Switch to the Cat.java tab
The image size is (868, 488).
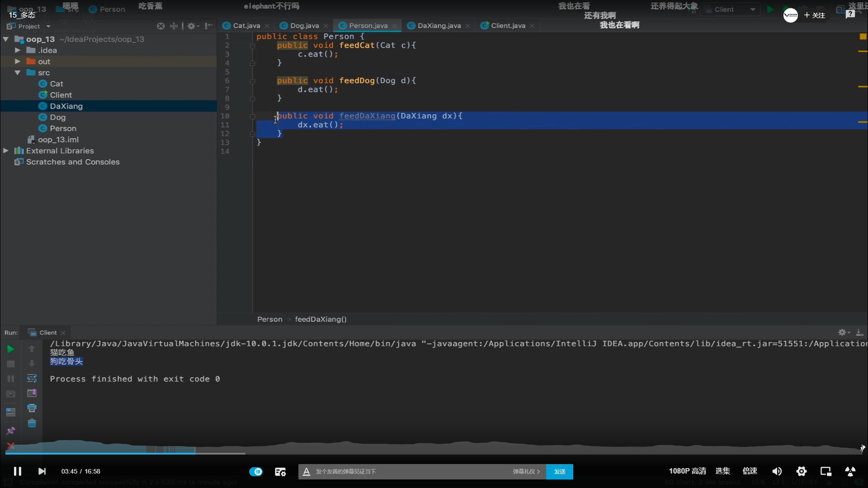(x=246, y=26)
